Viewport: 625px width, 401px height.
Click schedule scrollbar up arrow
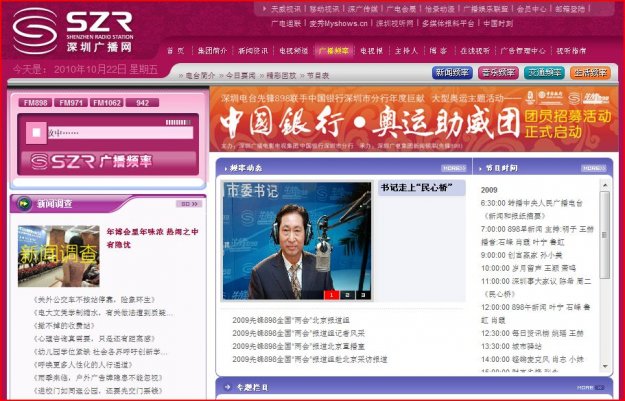point(605,185)
